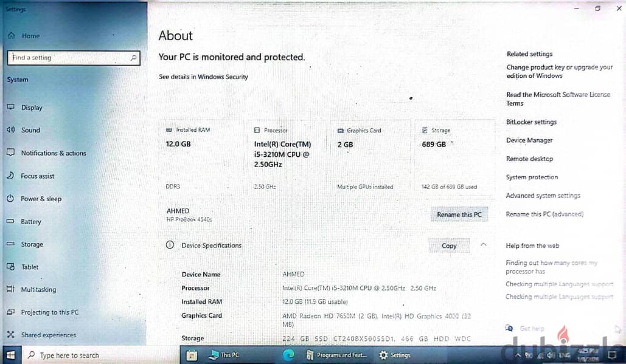Open Finding out how many cores help link

click(551, 267)
